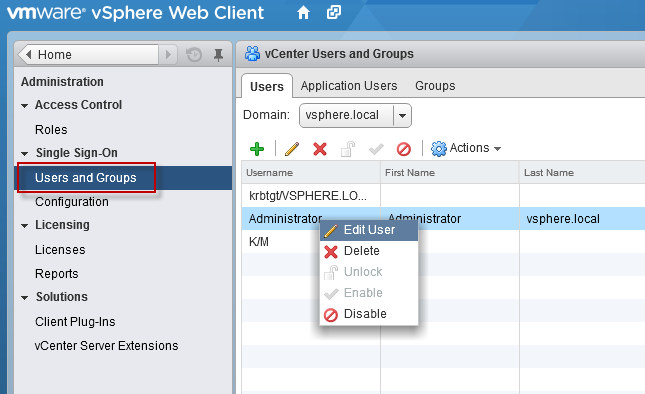This screenshot has height=394, width=645.
Task: Switch to the Users tab
Action: (267, 86)
